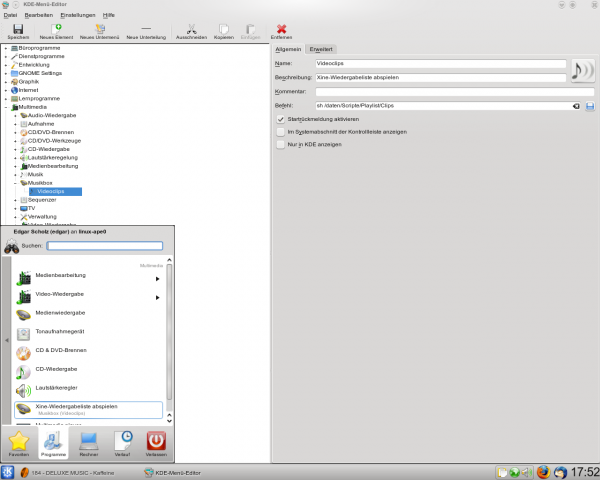
Task: Uncheck Startrückmeldung aktivieren checkbox
Action: click(x=280, y=118)
